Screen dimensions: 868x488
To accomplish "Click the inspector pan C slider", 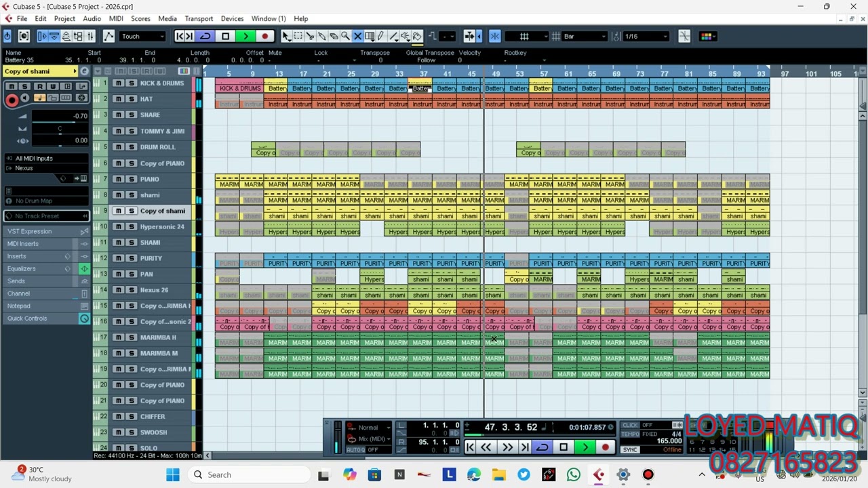I will [x=60, y=128].
